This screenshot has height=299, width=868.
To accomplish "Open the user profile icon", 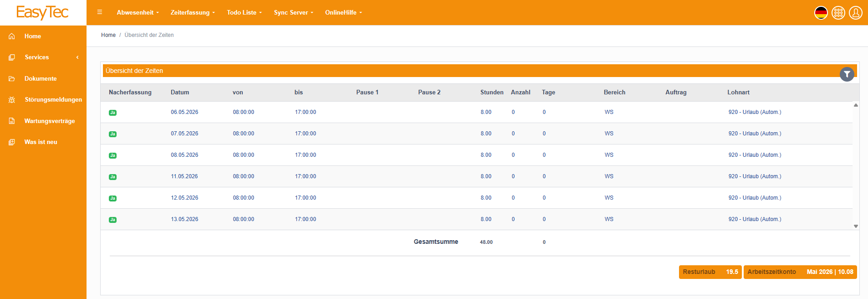I will [855, 13].
